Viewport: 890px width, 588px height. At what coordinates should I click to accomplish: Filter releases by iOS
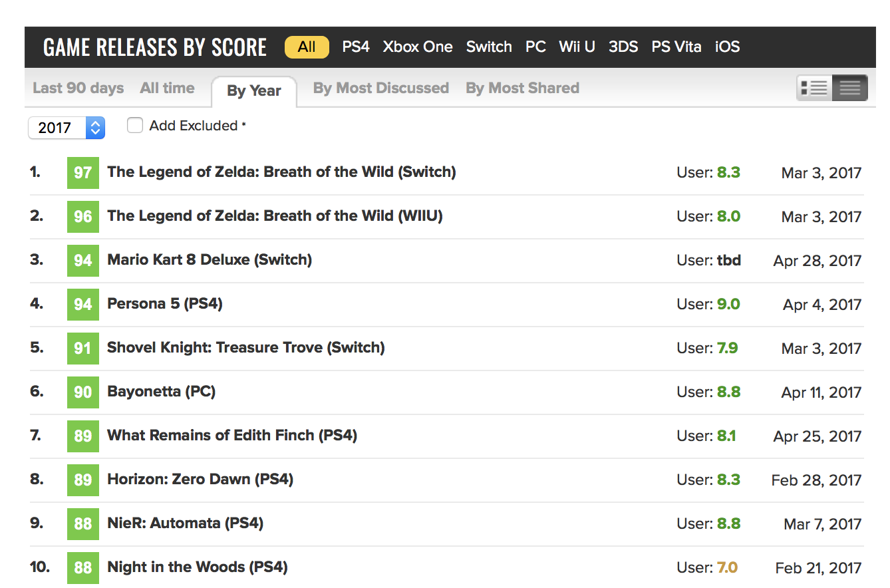point(728,47)
